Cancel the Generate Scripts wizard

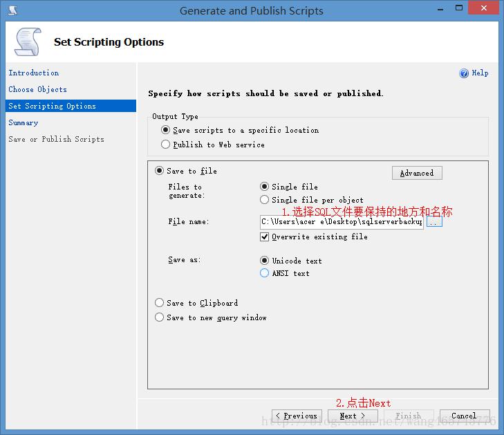[x=464, y=416]
